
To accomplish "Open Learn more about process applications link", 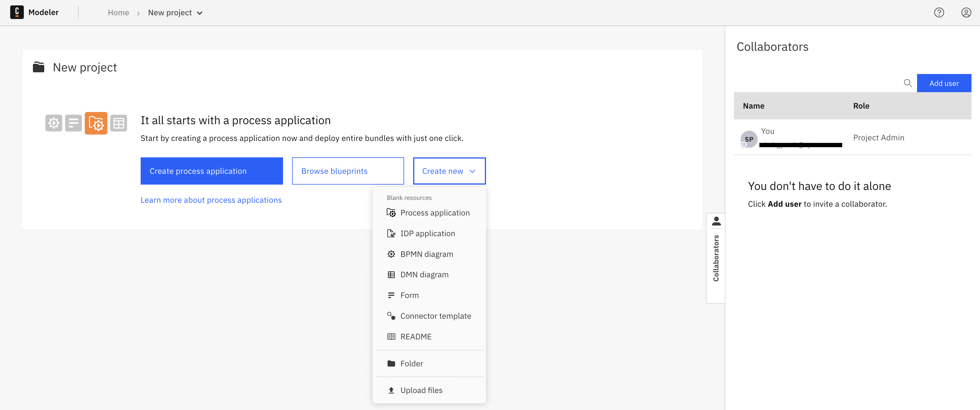I will 211,200.
